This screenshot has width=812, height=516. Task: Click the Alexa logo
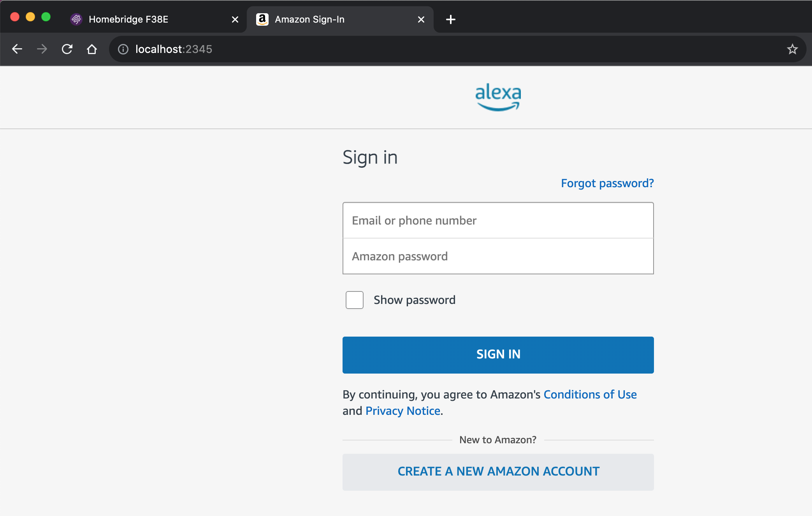[x=498, y=97]
